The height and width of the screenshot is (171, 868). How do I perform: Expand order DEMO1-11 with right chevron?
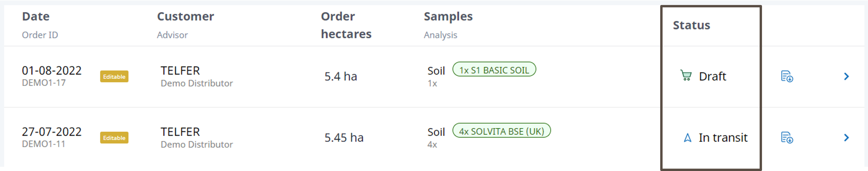point(846,138)
